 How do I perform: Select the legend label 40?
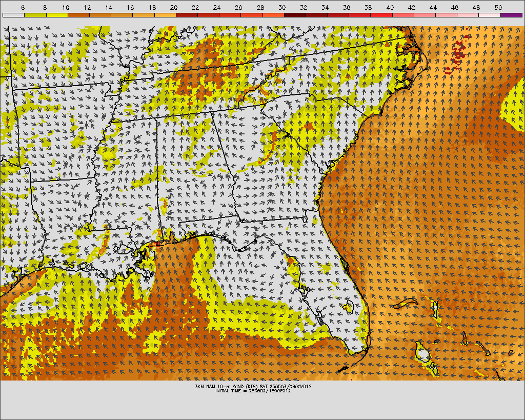[390, 7]
